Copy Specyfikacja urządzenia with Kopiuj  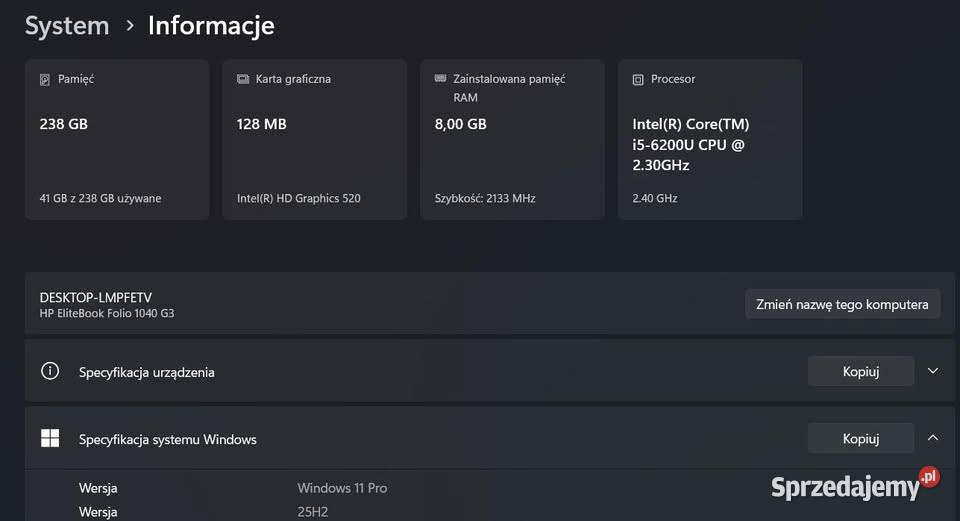click(x=861, y=372)
